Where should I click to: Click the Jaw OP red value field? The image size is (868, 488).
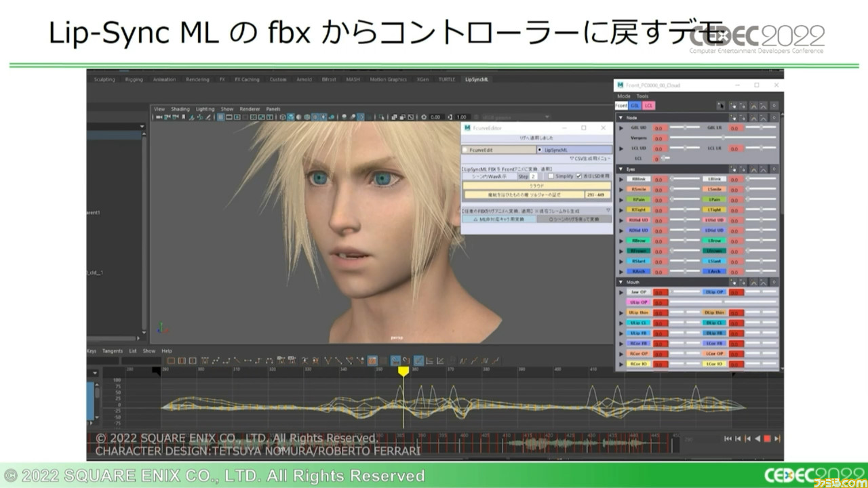(x=660, y=293)
